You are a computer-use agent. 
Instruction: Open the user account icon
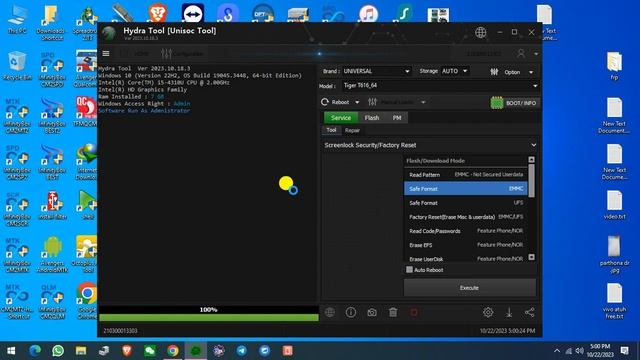pos(521,53)
